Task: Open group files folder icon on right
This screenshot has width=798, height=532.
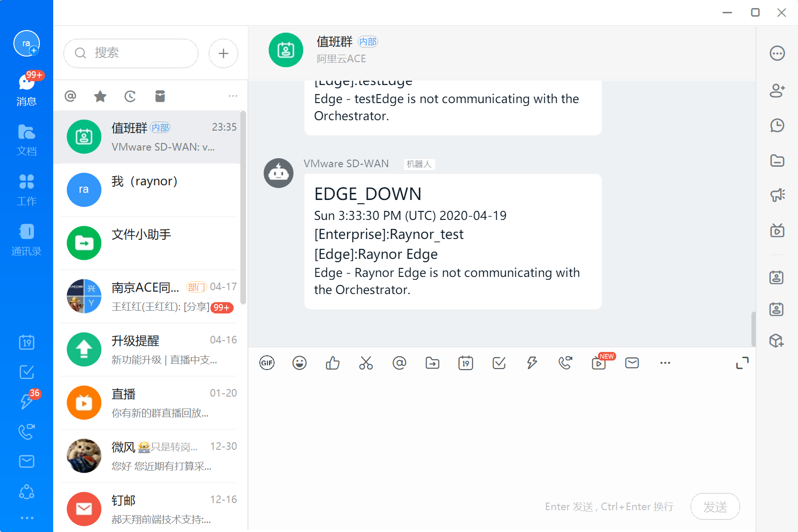Action: [777, 161]
